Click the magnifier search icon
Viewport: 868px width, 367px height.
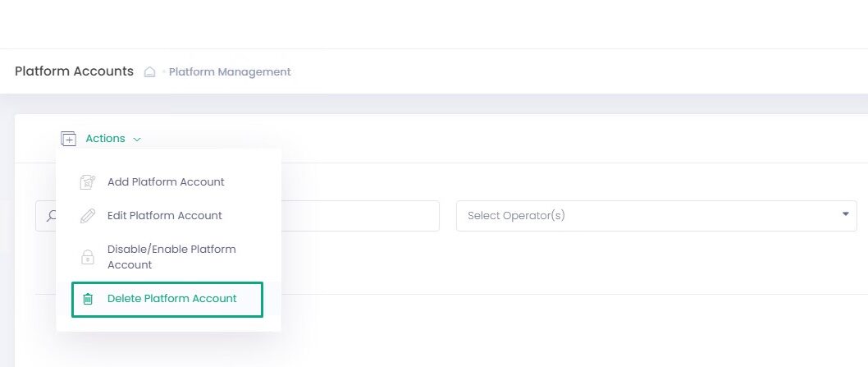point(52,216)
